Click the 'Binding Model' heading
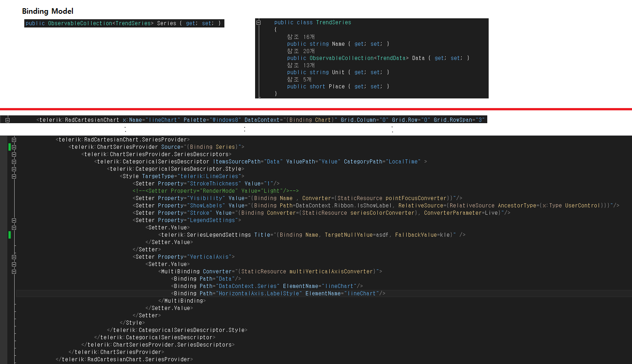 coord(48,11)
